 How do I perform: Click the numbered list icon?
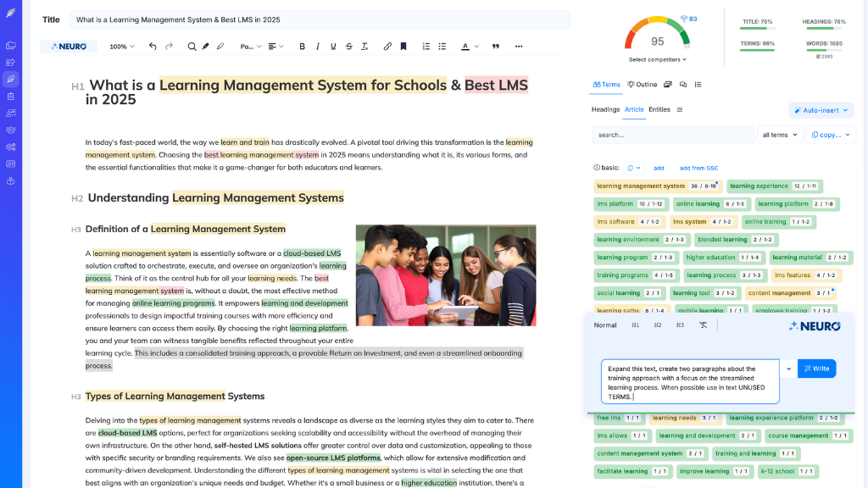(x=426, y=47)
